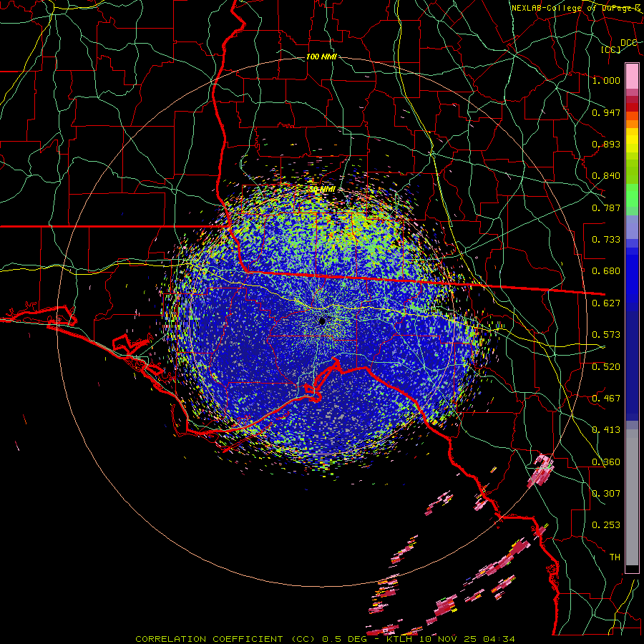The height and width of the screenshot is (644, 644).
Task: Click the 0.360 legend value
Action: coord(606,462)
